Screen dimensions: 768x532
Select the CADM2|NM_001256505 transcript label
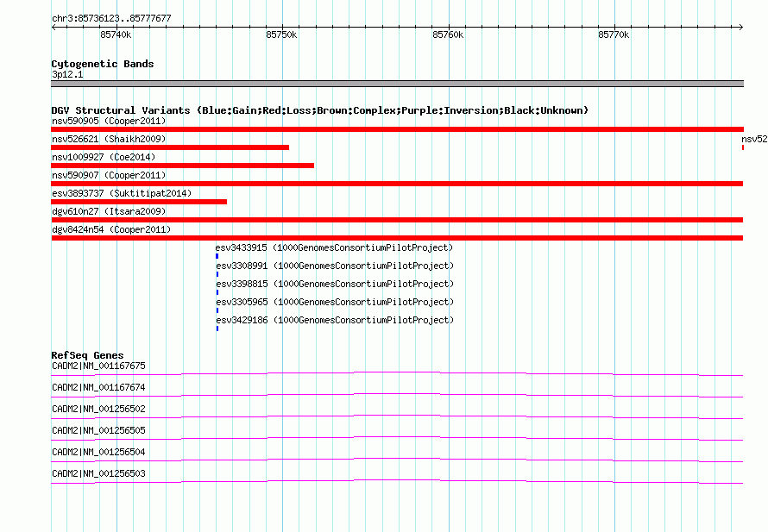click(98, 431)
